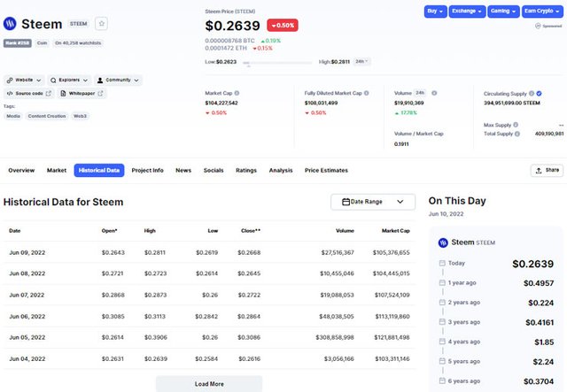Click the Jun 07, 2022 market cap $107,524,109
The width and height of the screenshot is (567, 392).
pyautogui.click(x=392, y=296)
